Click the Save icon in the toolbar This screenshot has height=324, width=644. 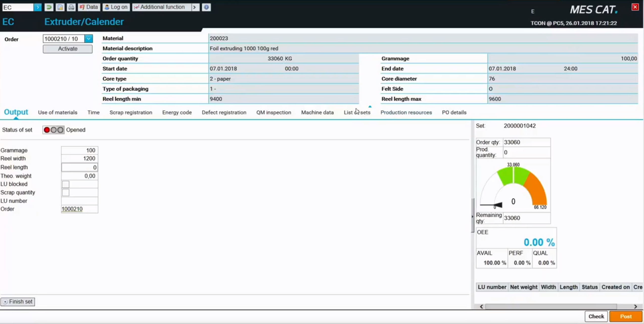point(60,7)
